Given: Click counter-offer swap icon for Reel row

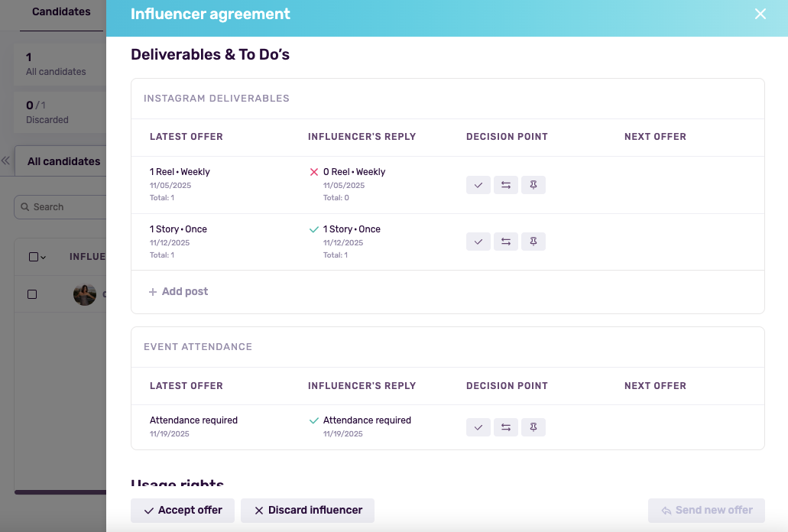Looking at the screenshot, I should (x=505, y=185).
